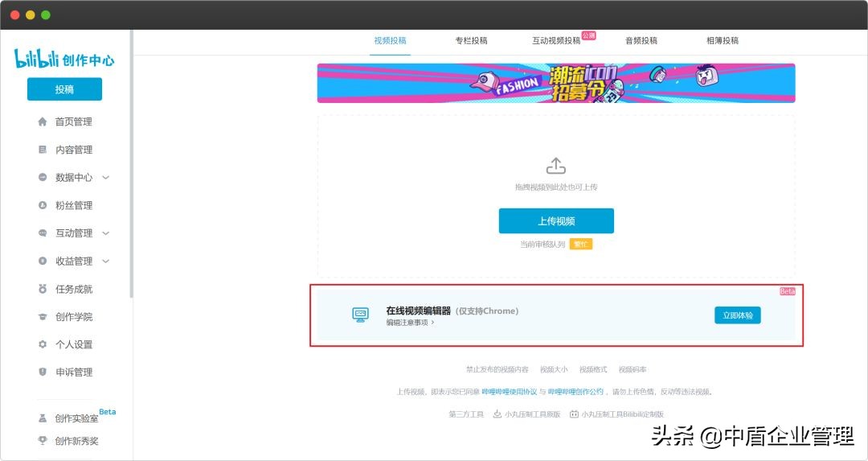Click the green maximize window button

coord(46,15)
